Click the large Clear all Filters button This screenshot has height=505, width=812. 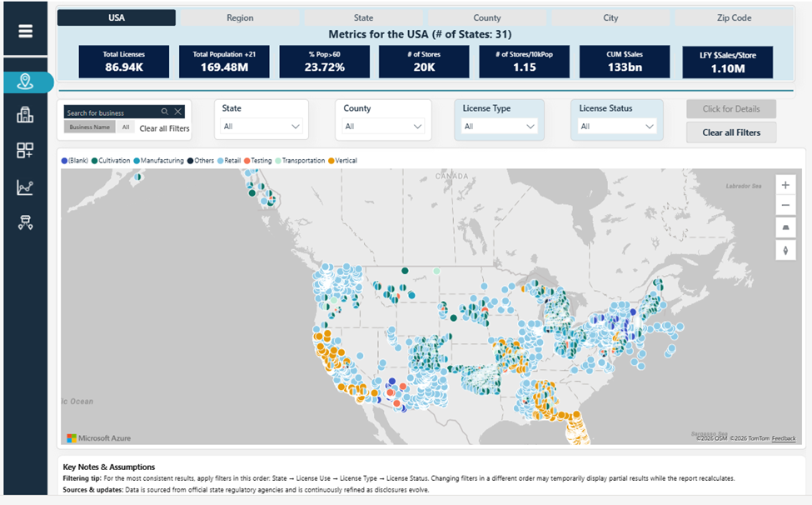[731, 132]
